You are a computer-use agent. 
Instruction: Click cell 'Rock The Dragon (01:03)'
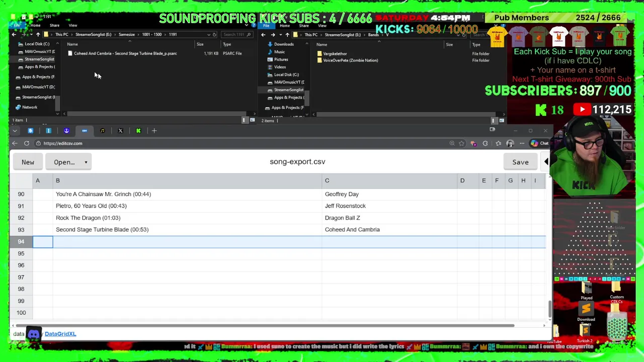point(187,218)
